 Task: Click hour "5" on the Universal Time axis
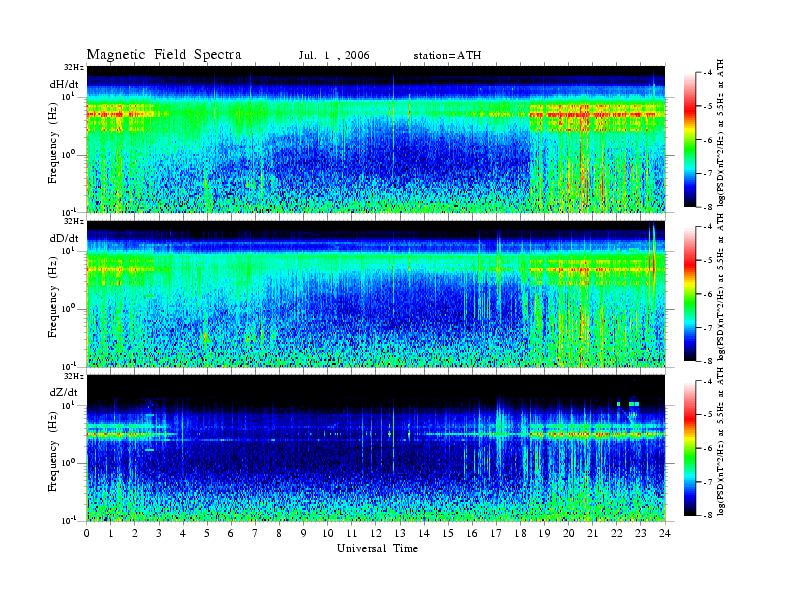tap(207, 533)
